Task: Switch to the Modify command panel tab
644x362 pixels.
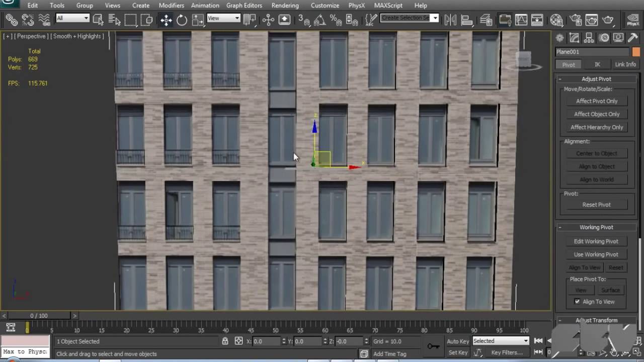Action: tap(574, 38)
